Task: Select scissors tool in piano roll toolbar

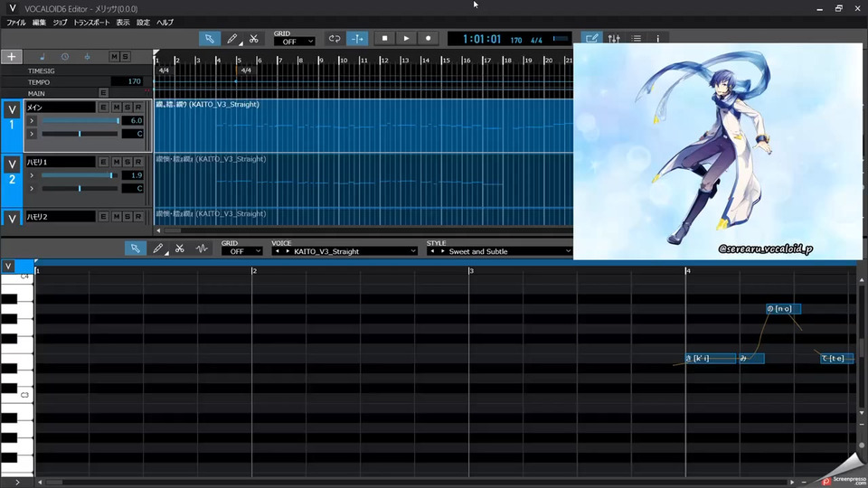Action: click(x=179, y=249)
